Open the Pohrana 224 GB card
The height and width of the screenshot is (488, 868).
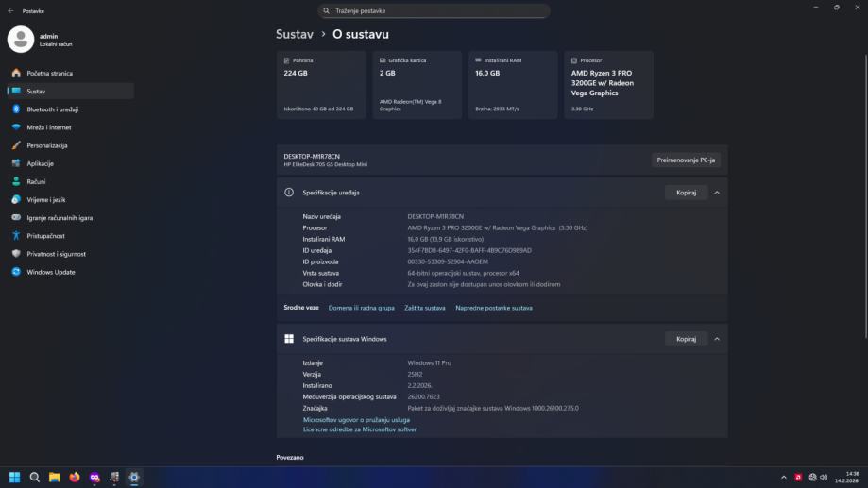pos(321,85)
